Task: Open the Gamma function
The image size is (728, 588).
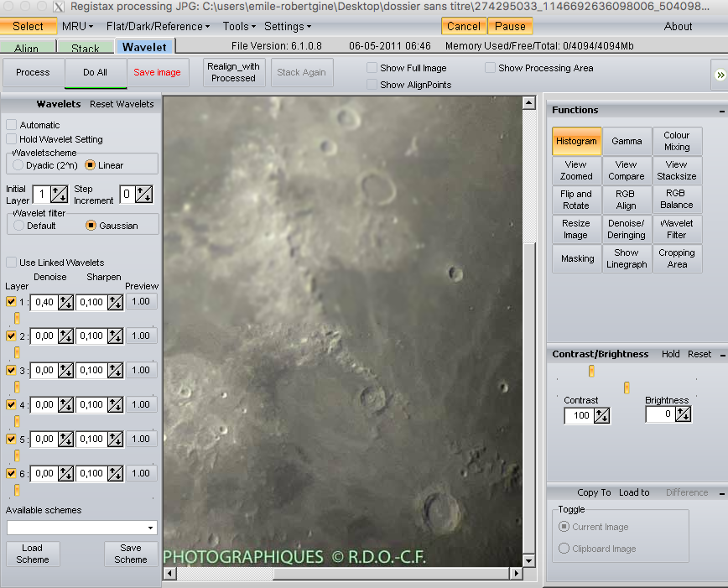Action: pos(627,141)
